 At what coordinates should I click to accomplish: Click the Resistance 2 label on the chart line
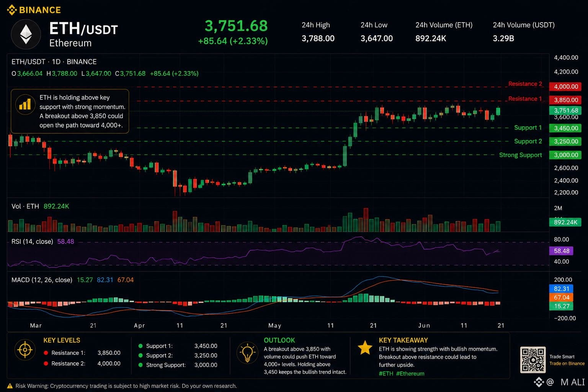point(525,84)
